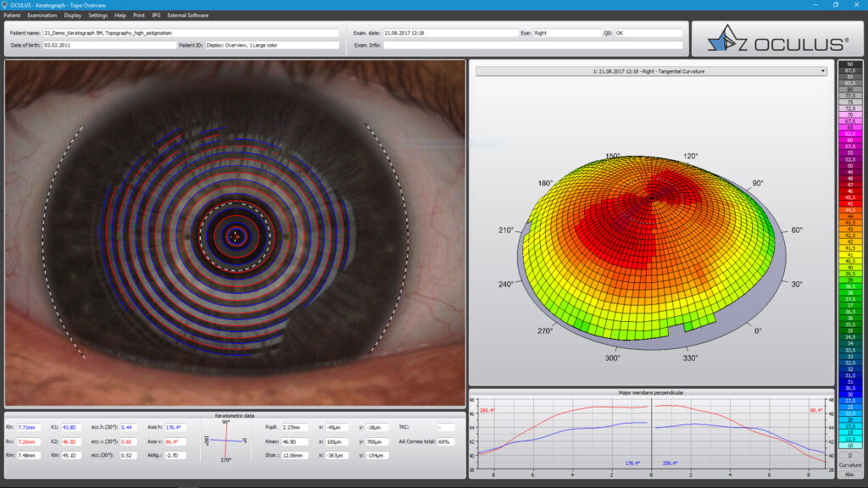The image size is (868, 488).
Task: Open the Patient menu
Action: [x=12, y=15]
